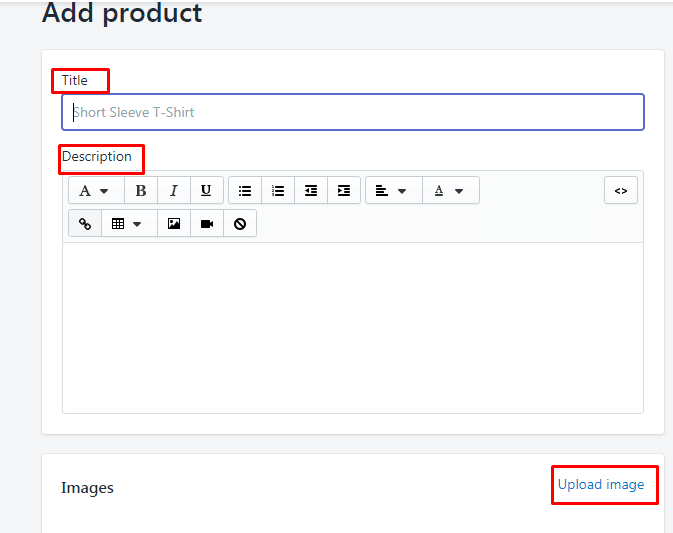Insert a link using chain icon

click(85, 223)
